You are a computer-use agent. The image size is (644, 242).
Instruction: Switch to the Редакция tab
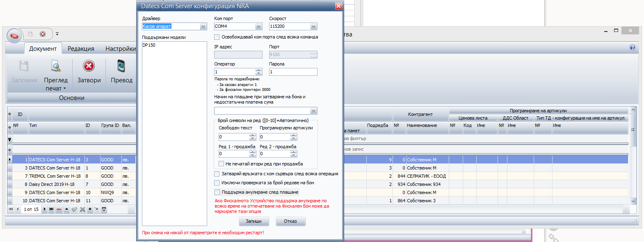click(x=81, y=48)
